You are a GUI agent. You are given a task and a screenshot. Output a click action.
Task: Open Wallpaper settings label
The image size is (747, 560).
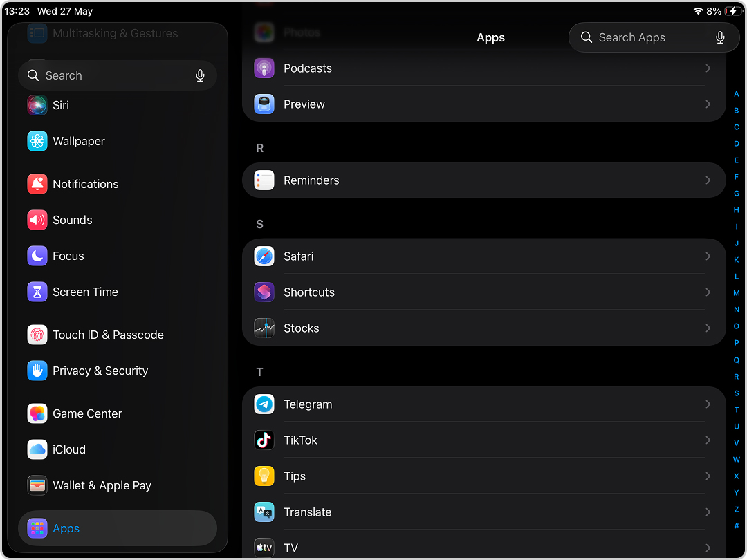(x=79, y=142)
